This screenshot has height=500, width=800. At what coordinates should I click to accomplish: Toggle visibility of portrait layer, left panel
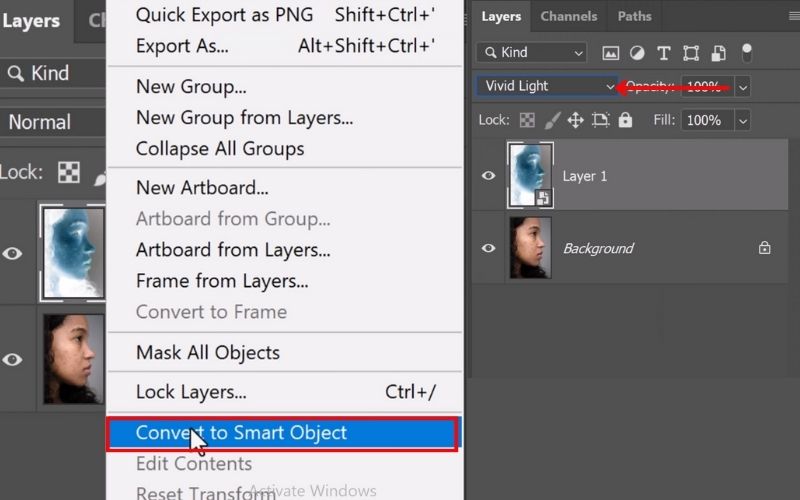[x=12, y=360]
